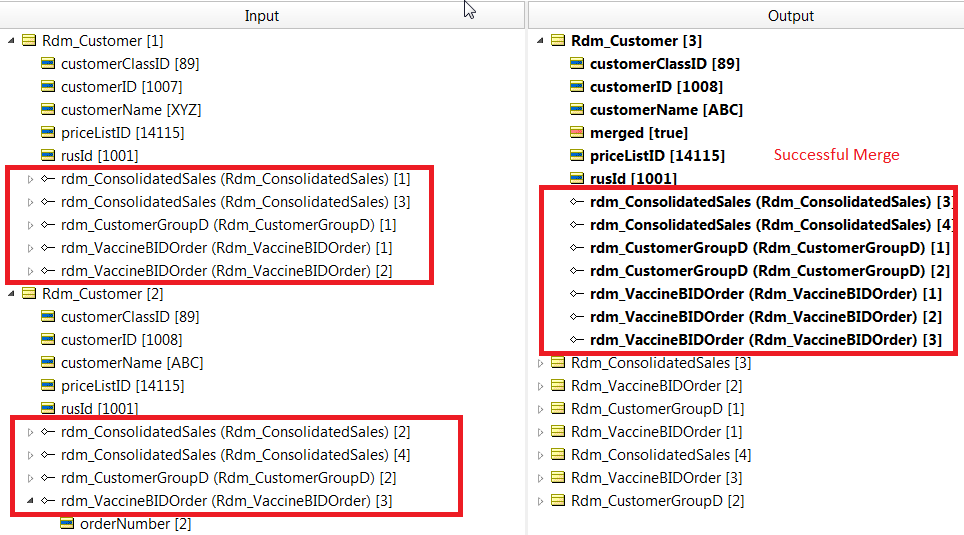This screenshot has width=964, height=535.
Task: Select Output customerClassID [89] row
Action: tap(665, 63)
